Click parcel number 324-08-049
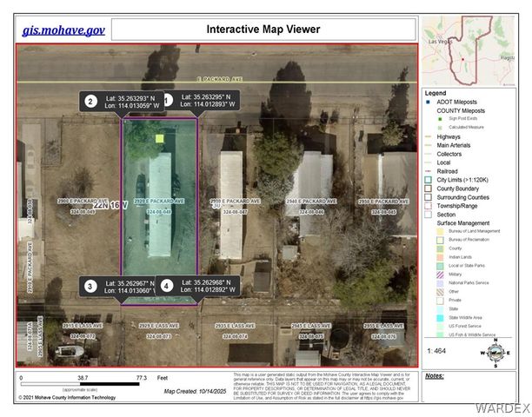532x417 pixels. click(83, 212)
